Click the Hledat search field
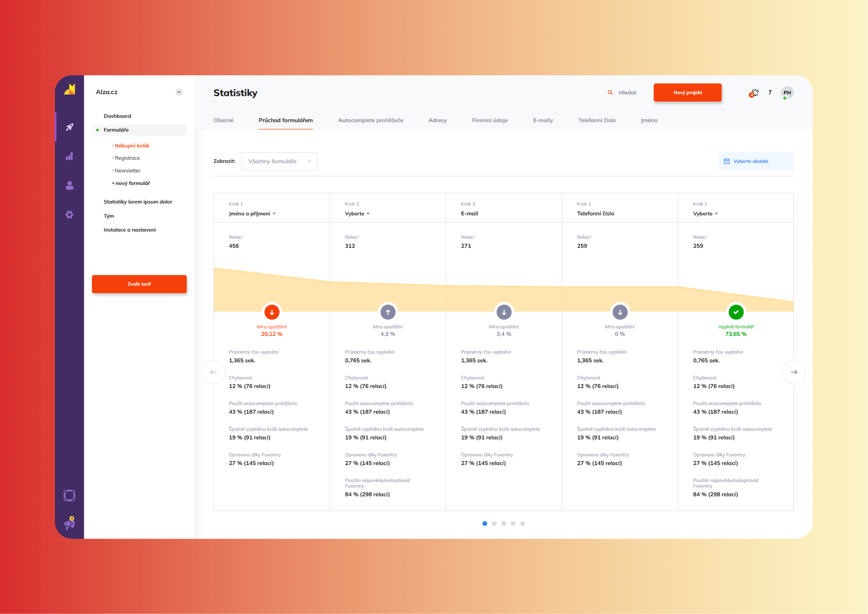The width and height of the screenshot is (868, 614). coord(627,93)
